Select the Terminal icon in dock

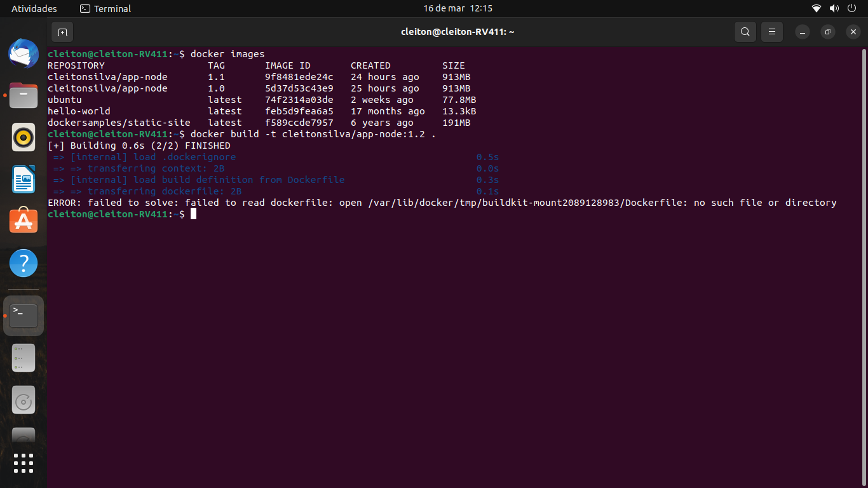click(24, 316)
